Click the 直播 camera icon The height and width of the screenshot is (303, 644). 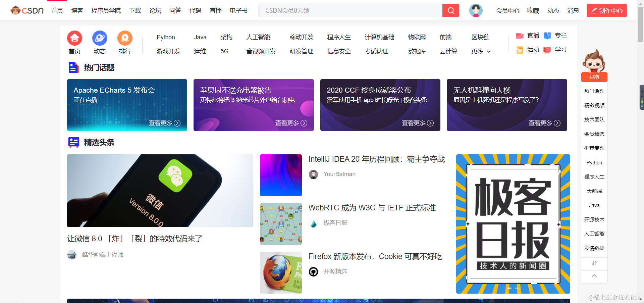(520, 36)
